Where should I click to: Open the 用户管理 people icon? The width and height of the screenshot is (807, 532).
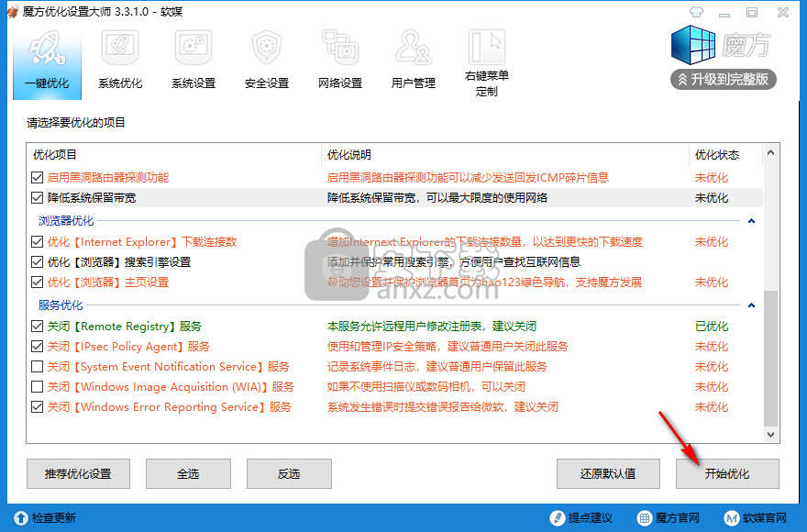click(413, 48)
